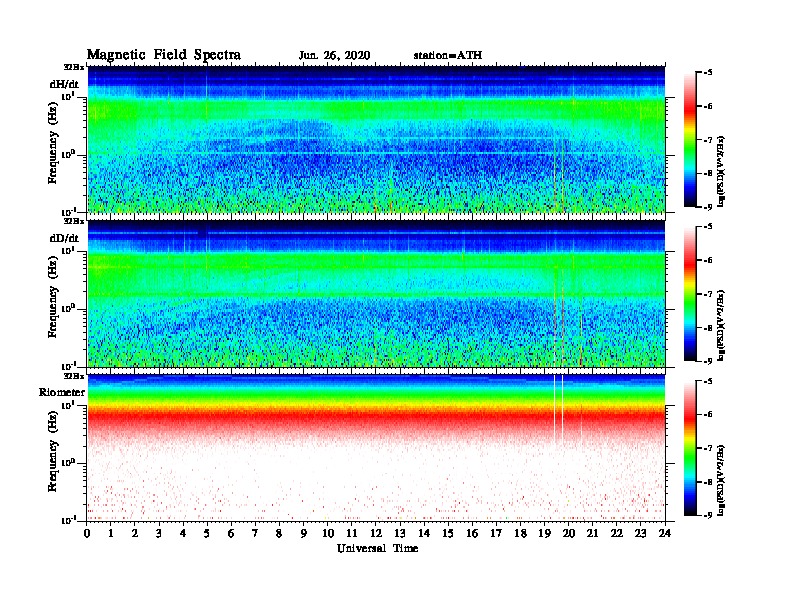Click the "-6" value on dD/dt colorbar
Viewport: 792px width, 612px height.
pos(707,261)
